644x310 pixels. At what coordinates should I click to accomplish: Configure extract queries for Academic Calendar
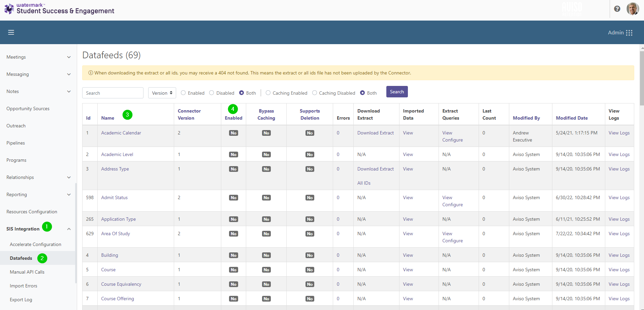[452, 140]
